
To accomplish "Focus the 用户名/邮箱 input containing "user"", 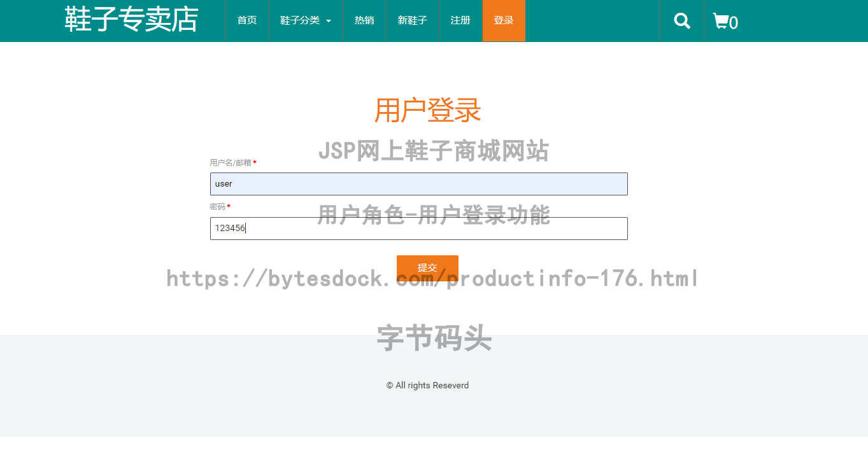I will (418, 183).
